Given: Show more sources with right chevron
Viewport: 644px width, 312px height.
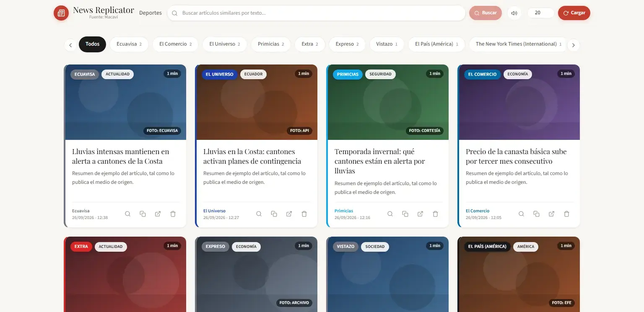Looking at the screenshot, I should pyautogui.click(x=574, y=45).
